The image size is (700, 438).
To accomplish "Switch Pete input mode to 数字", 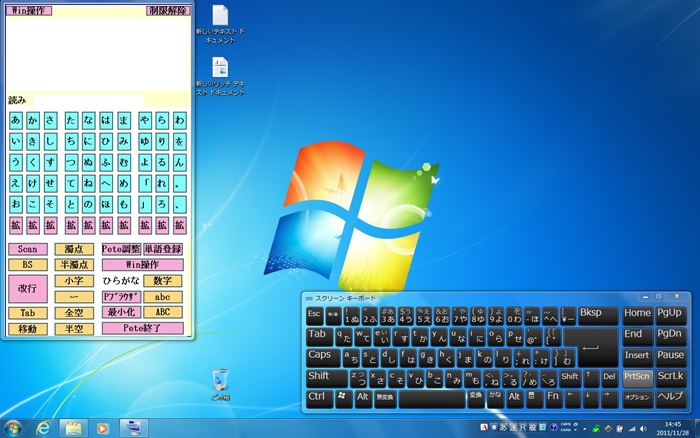I will (162, 281).
